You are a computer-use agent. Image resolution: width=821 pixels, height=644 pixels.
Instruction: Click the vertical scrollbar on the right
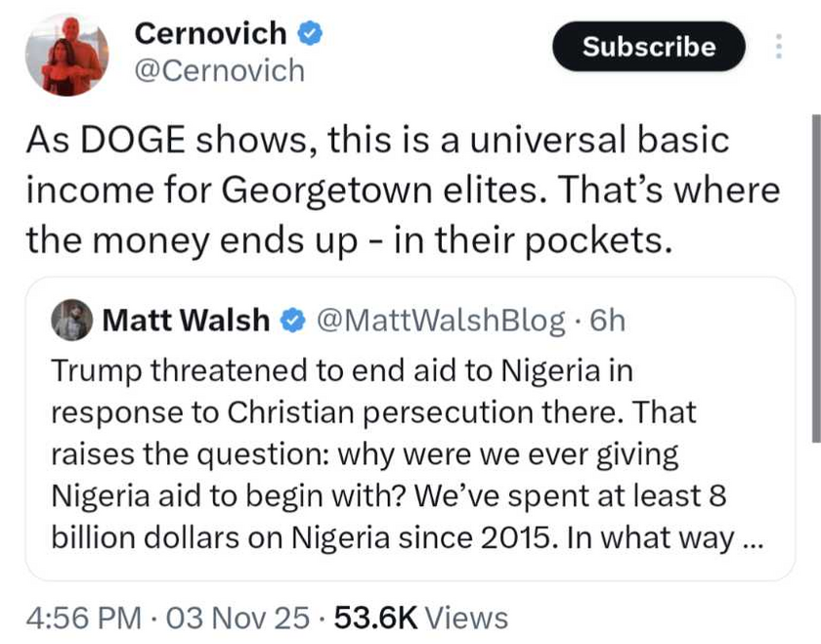(817, 274)
